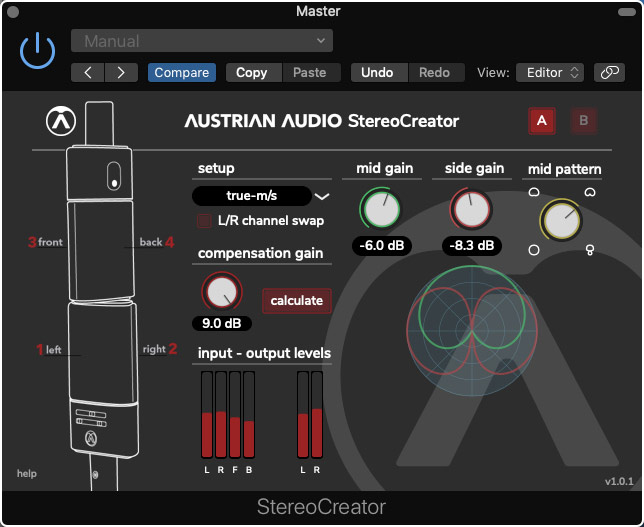Screen dimensions: 644x527
Task: Click the 'mid pattern' heading
Action: point(564,169)
